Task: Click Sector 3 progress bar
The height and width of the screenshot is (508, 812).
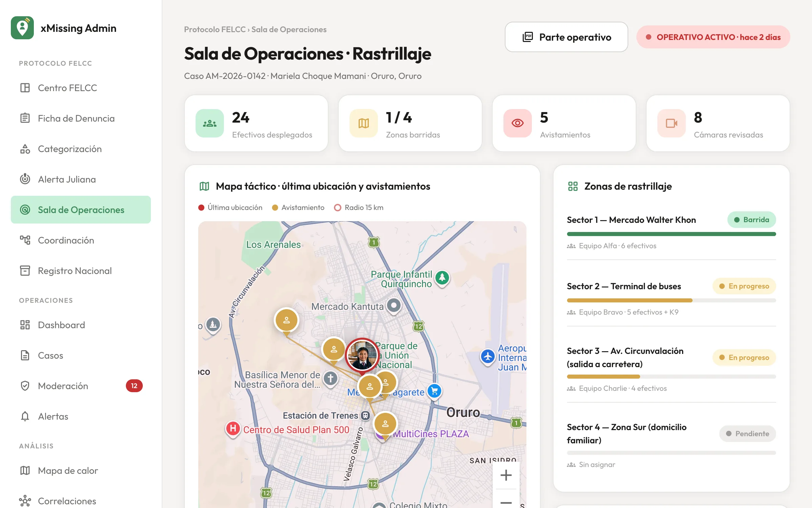Action: click(x=672, y=377)
